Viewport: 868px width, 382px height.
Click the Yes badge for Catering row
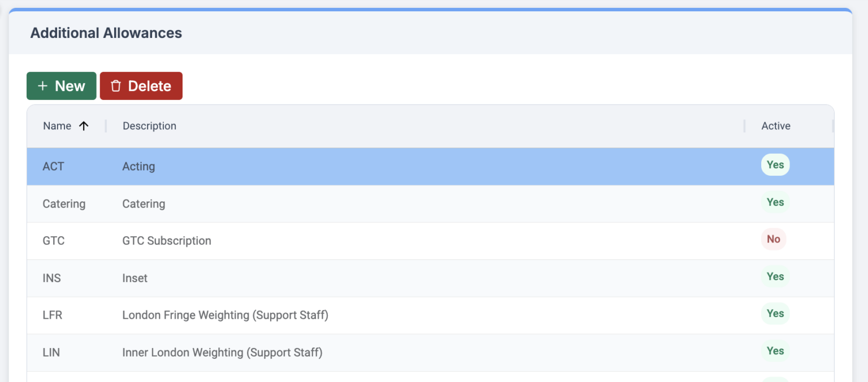(x=775, y=202)
